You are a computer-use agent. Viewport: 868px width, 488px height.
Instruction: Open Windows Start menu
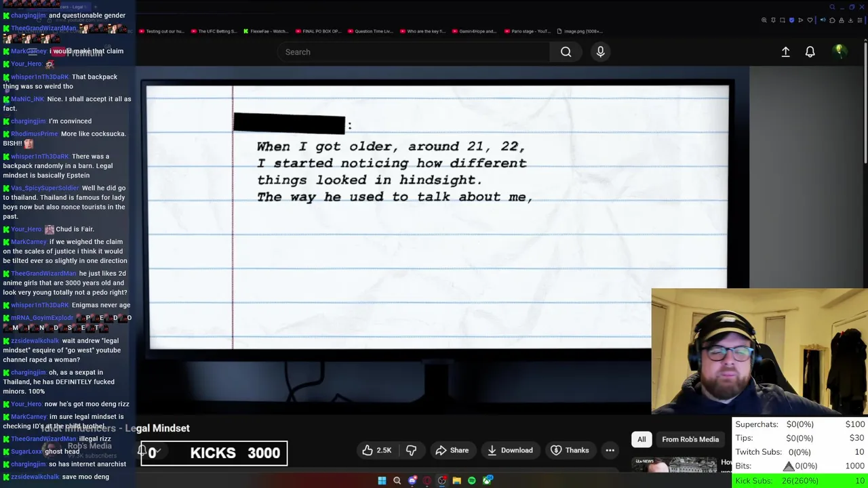coord(382,481)
